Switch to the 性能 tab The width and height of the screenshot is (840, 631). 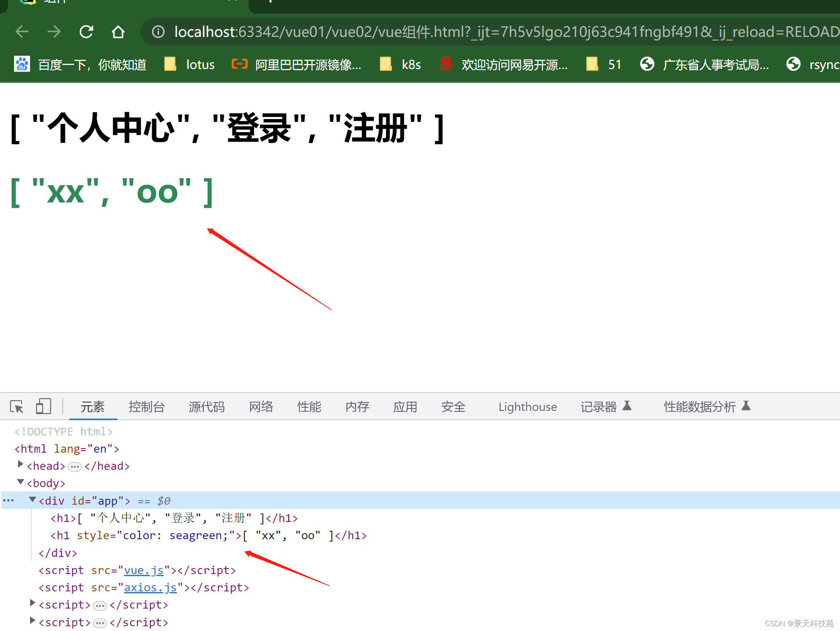(309, 407)
